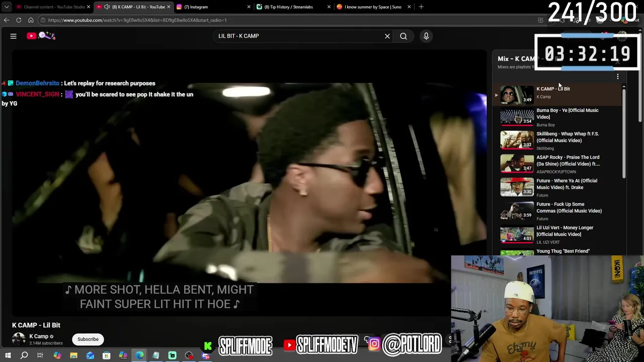
Task: Switch to the Edge browser taskbar icon
Action: coord(139,356)
